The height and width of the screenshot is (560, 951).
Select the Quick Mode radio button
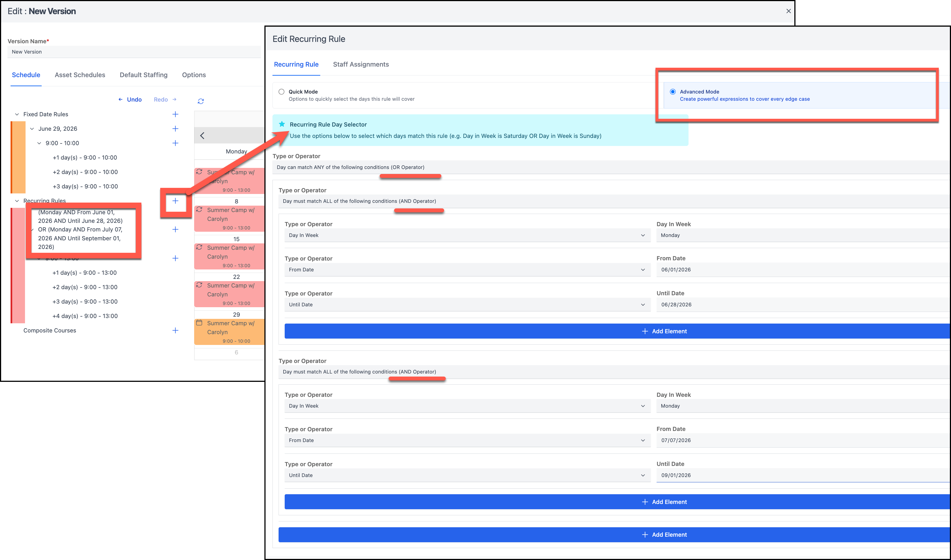coord(281,92)
